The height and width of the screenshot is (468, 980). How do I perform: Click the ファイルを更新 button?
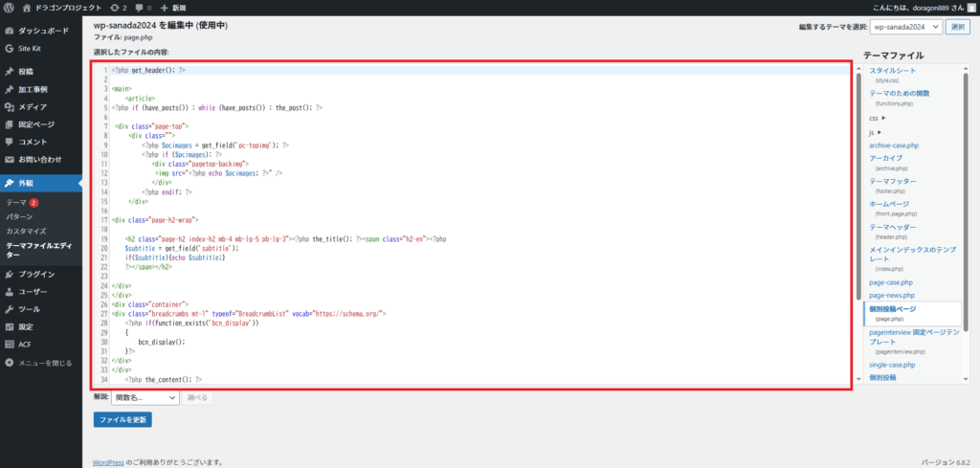click(122, 419)
